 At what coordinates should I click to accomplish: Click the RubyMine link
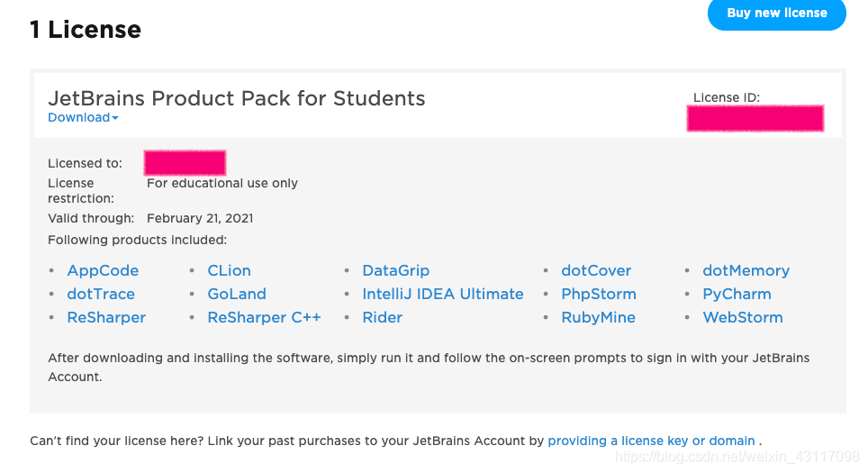(x=598, y=317)
